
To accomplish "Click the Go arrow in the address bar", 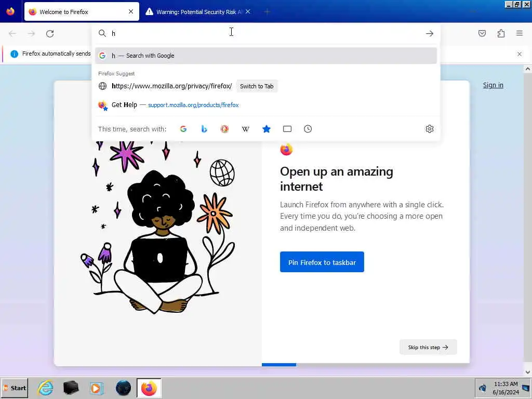I will click(x=430, y=33).
